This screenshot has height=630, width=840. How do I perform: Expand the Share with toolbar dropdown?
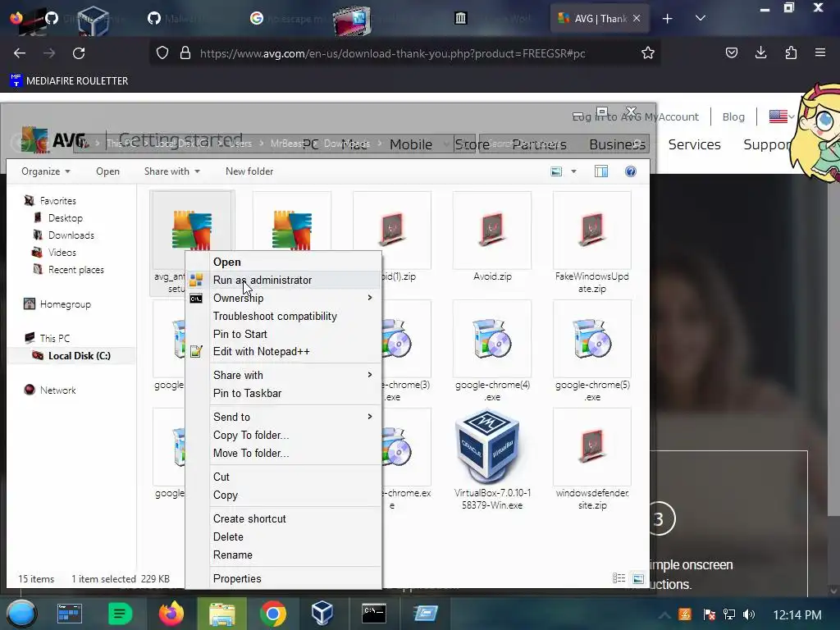coord(172,171)
